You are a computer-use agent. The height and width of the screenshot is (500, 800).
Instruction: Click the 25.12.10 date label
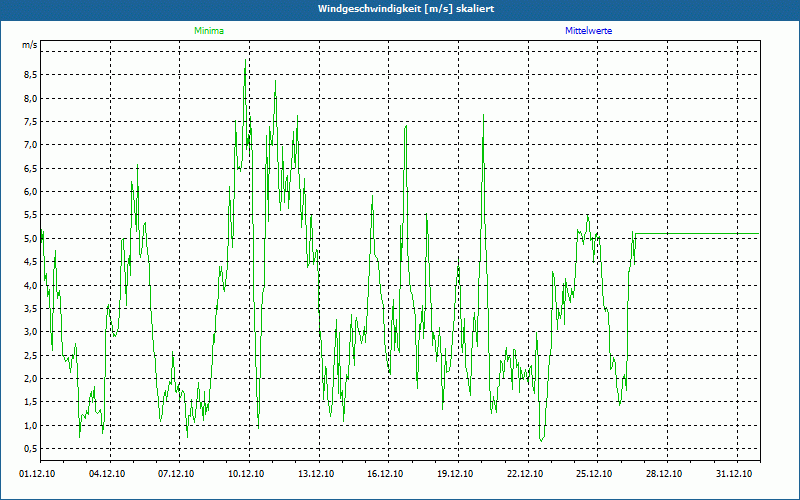click(594, 474)
